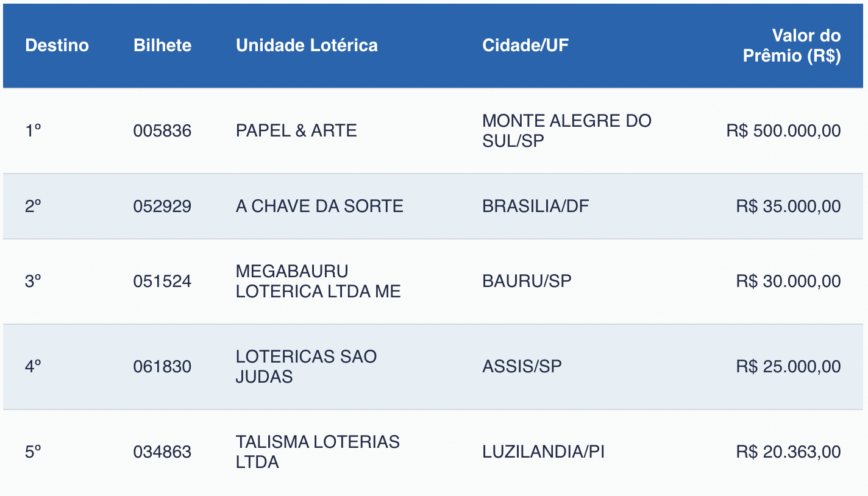Click the PAPEL & ARTE cell

296,130
